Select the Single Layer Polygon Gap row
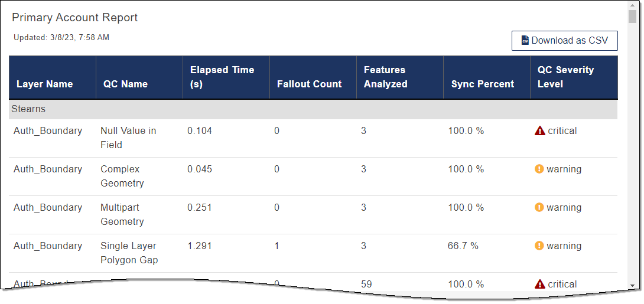The height and width of the screenshot is (304, 644). click(128, 253)
